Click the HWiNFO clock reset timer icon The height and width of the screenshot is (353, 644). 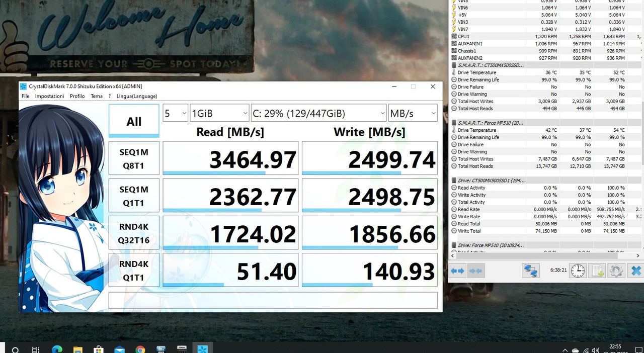[x=578, y=271]
